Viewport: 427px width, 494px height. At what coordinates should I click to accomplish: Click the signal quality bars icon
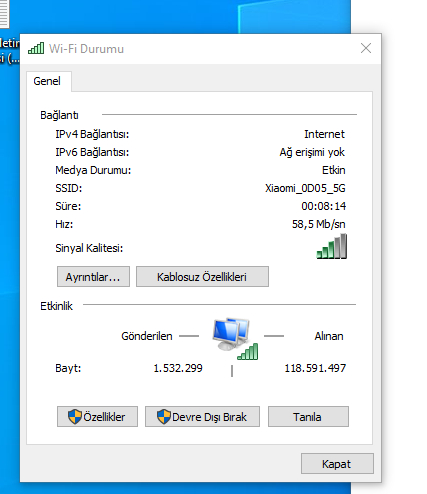pos(332,246)
